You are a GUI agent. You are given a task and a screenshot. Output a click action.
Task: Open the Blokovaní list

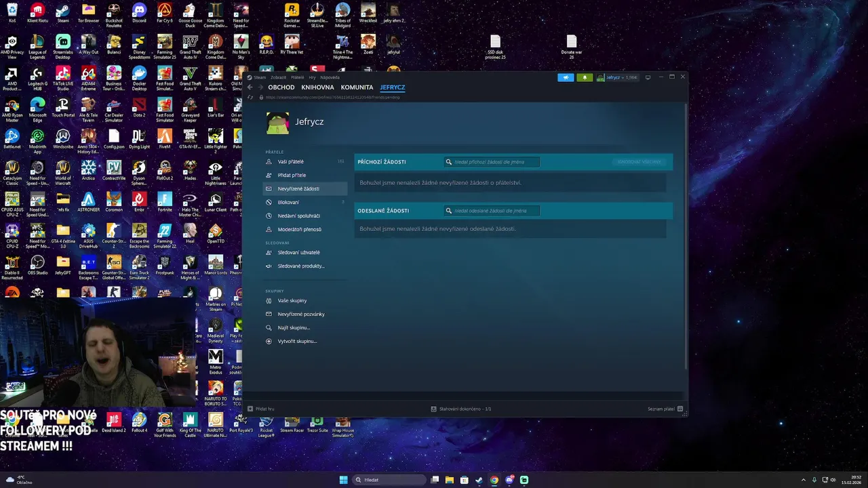point(304,202)
